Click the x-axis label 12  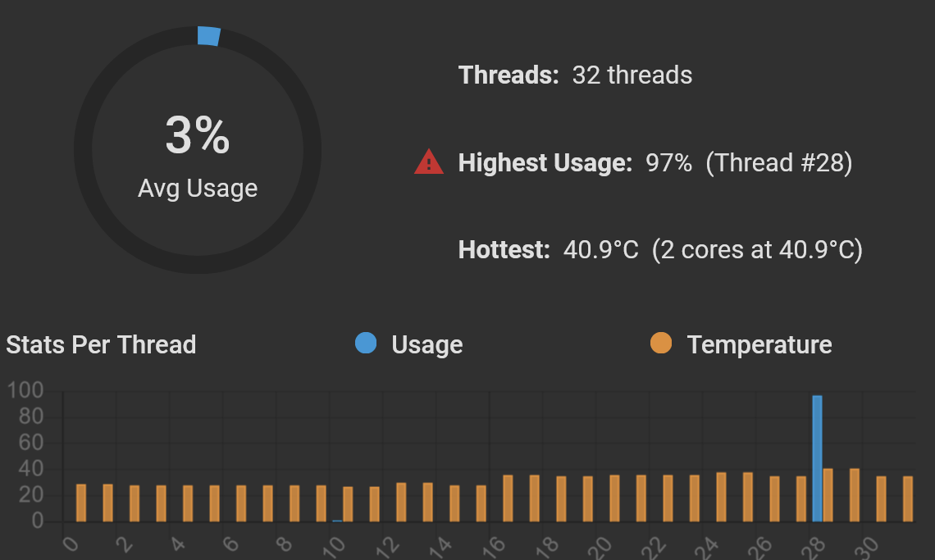point(387,546)
